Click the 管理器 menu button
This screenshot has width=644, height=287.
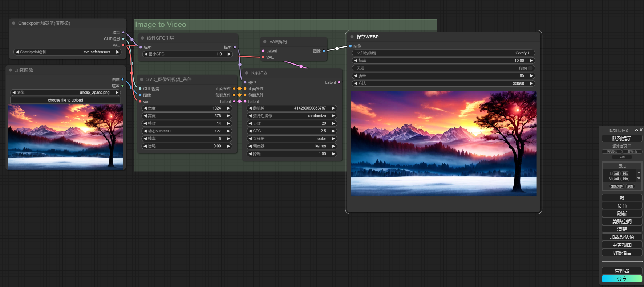622,271
